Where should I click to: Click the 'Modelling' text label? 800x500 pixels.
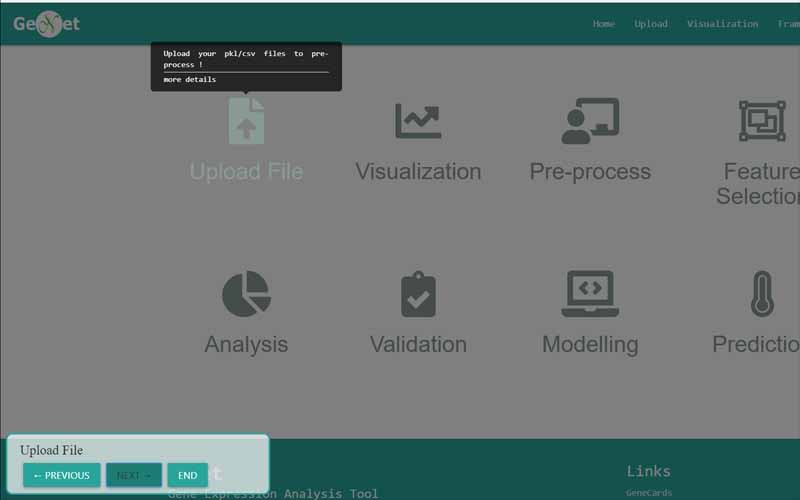click(590, 344)
